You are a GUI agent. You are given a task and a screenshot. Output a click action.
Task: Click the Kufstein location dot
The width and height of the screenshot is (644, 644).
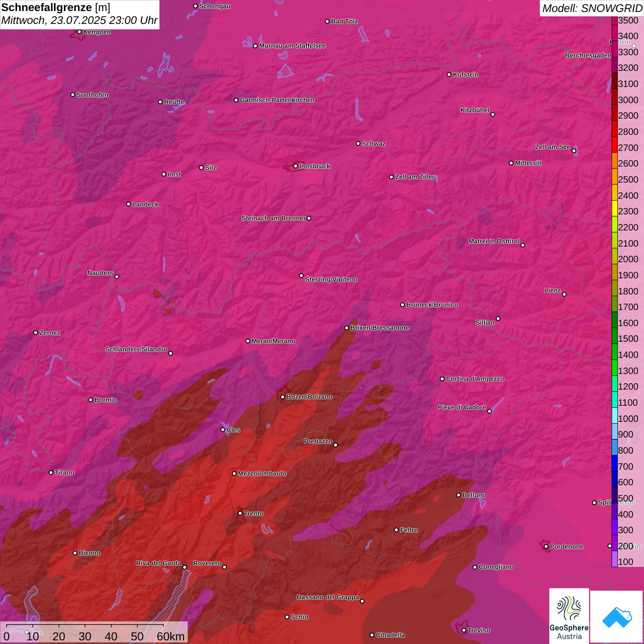point(449,75)
